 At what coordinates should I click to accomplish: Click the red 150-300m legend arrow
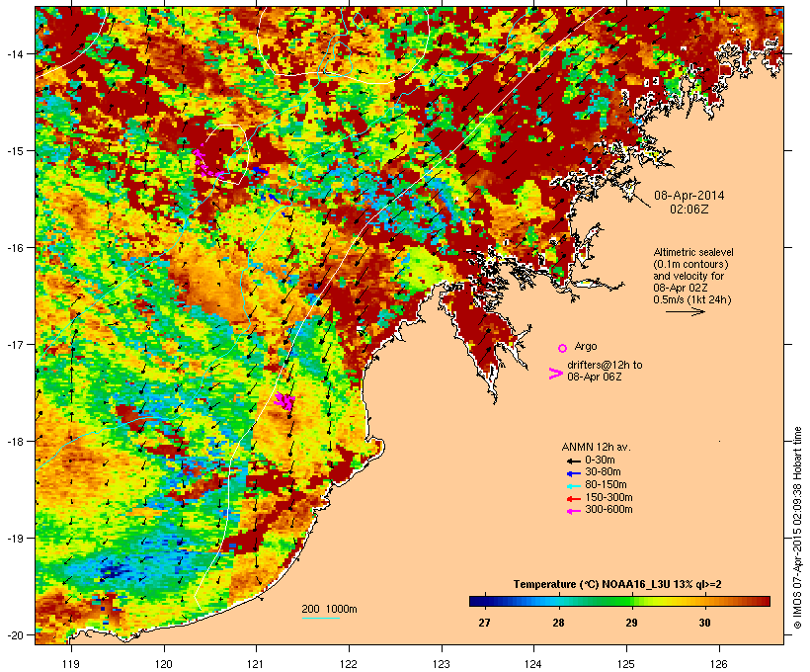pyautogui.click(x=573, y=499)
